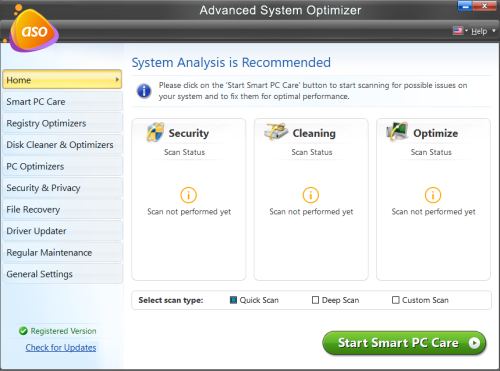Open the Registry Optimizers section
500x371 pixels.
[62, 123]
